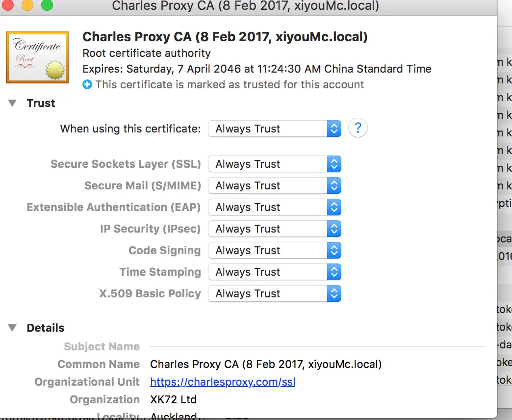512x420 pixels.
Task: Click the Expires date line
Action: 257,69
